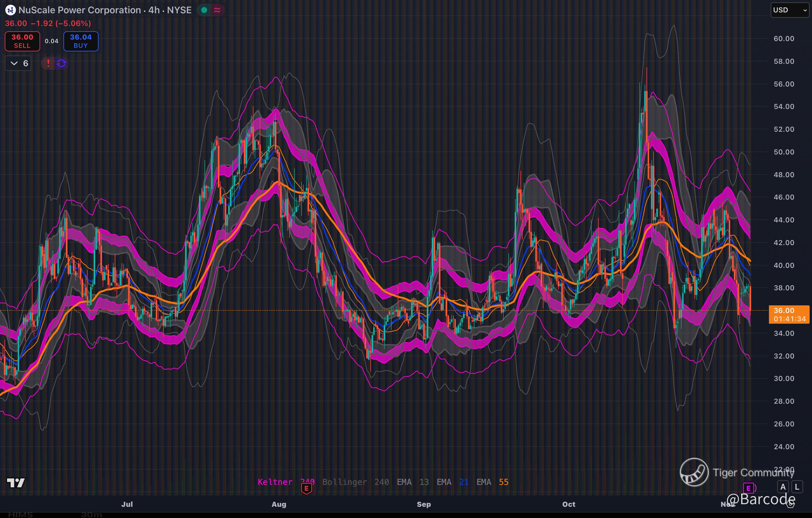The height and width of the screenshot is (518, 812).
Task: Open the USD currency dropdown
Action: (789, 10)
